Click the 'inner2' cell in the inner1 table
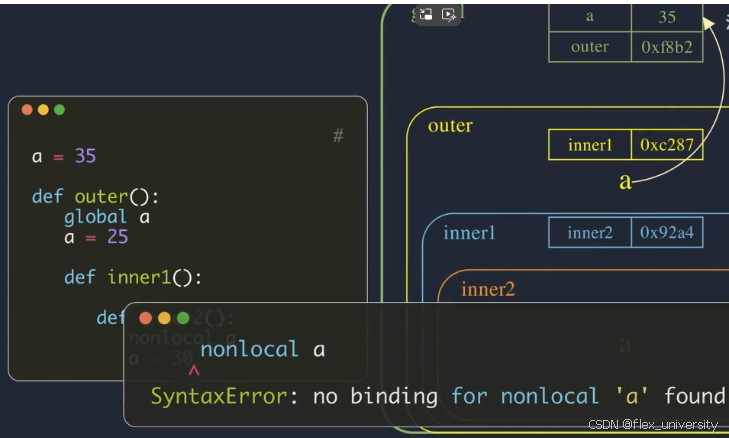The width and height of the screenshot is (729, 438). click(590, 232)
